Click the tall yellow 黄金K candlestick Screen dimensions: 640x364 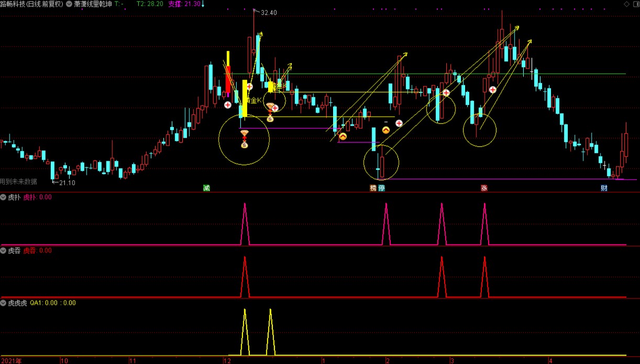click(245, 98)
